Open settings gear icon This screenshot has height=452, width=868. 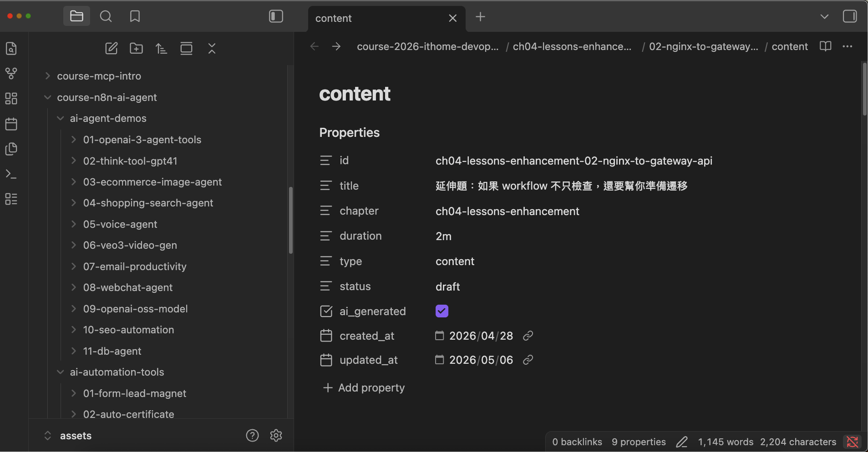[276, 436]
